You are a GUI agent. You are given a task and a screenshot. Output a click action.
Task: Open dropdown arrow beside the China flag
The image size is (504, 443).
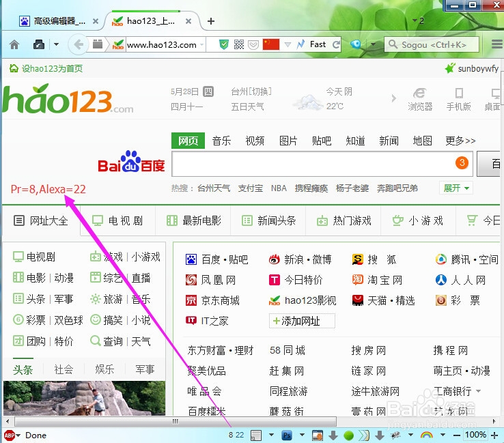tap(288, 44)
